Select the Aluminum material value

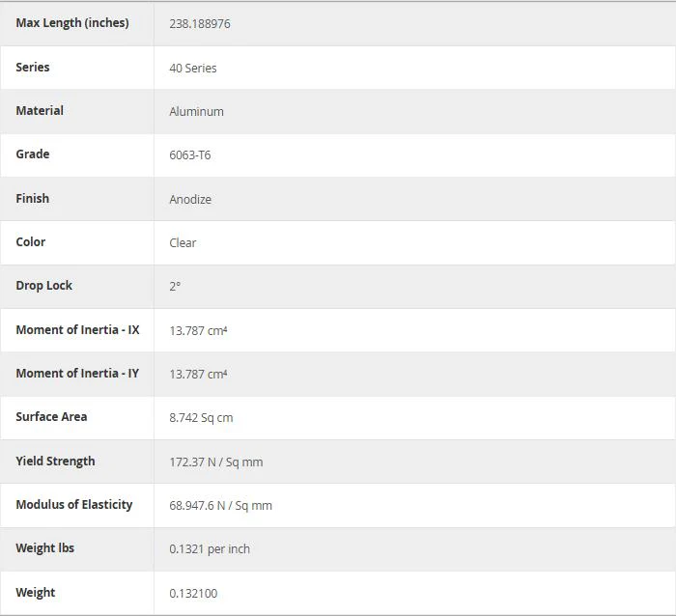(196, 112)
